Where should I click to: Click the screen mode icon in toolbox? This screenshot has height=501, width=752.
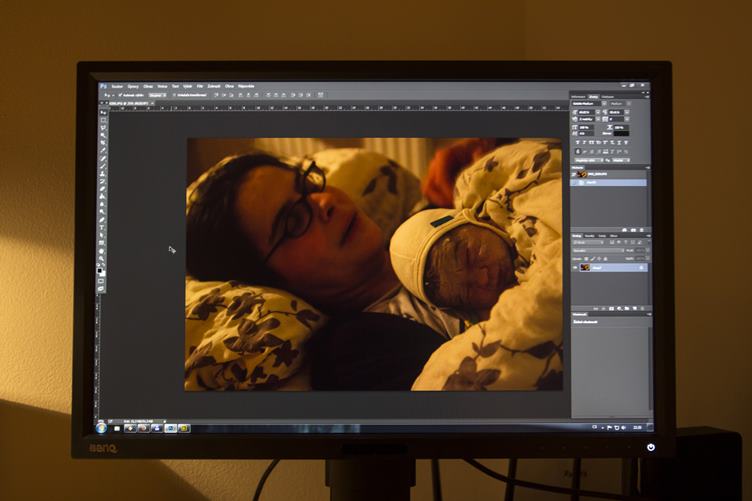(101, 289)
